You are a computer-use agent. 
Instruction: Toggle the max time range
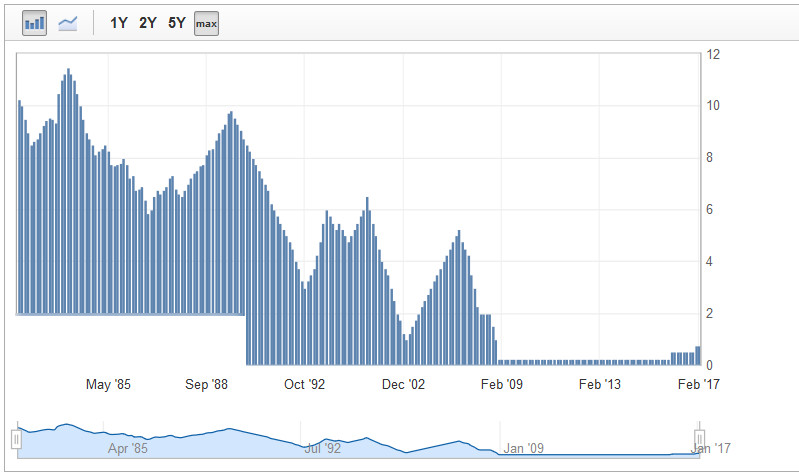click(x=207, y=22)
